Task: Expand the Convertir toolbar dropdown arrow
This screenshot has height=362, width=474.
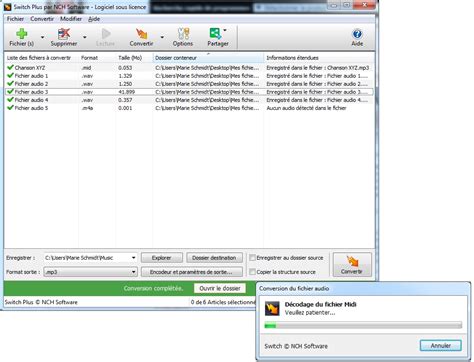Action: click(162, 37)
